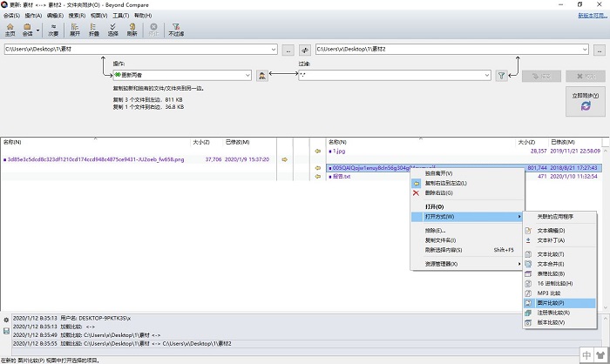Viewport: 610px width, 364px height.
Task: Click the 主页 (Home) toolbar icon
Action: coord(10,30)
